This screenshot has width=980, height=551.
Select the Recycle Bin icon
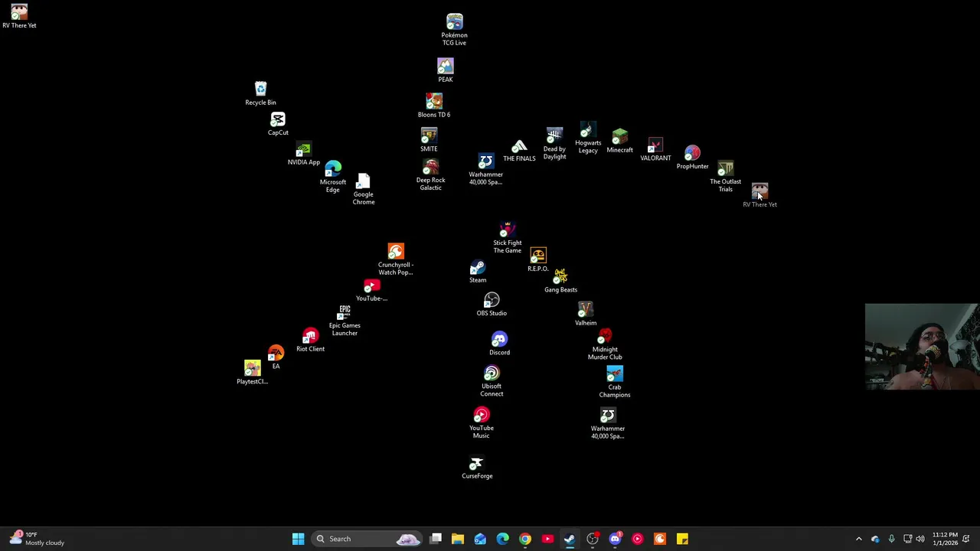(260, 93)
